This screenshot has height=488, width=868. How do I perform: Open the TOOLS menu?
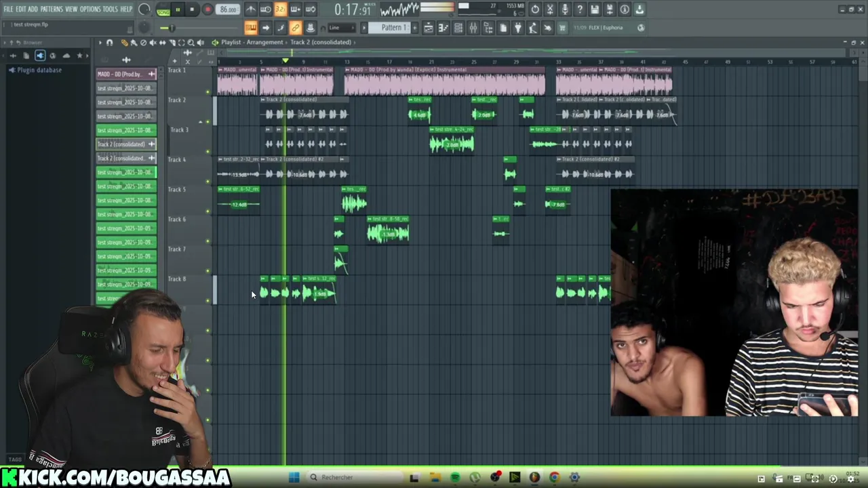coord(110,9)
